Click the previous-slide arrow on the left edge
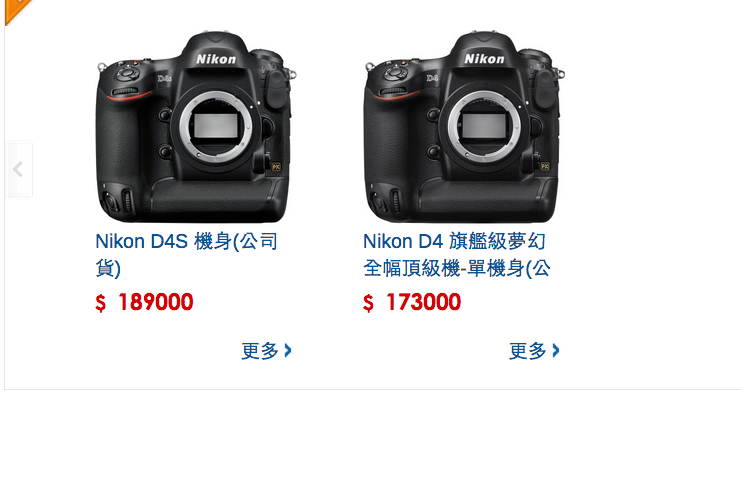The height and width of the screenshot is (480, 741). (x=19, y=169)
